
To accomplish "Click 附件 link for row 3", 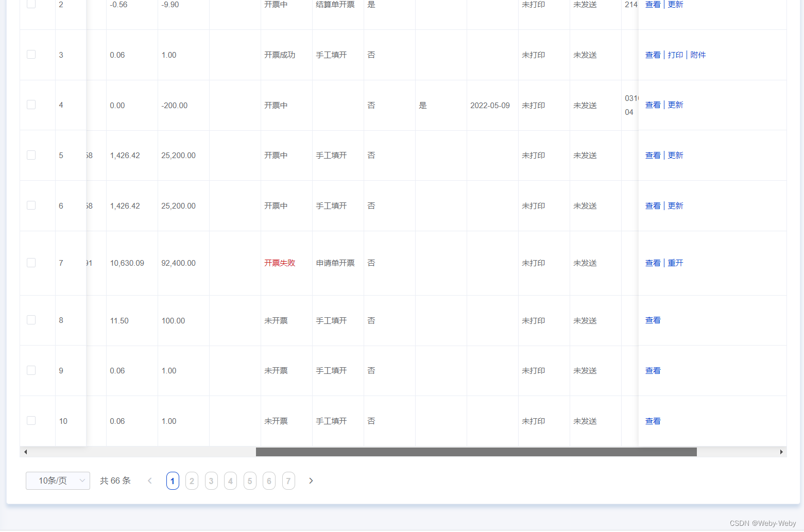I will (x=698, y=55).
